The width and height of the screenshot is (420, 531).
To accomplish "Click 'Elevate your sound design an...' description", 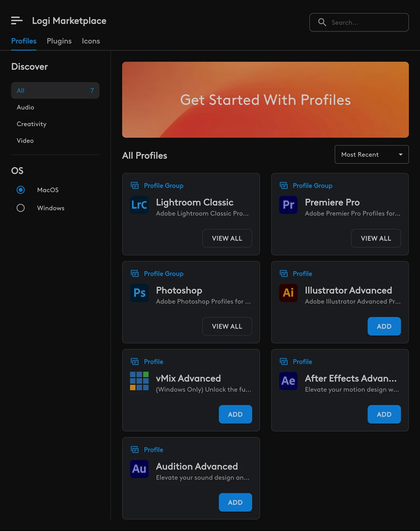I will click(x=203, y=478).
